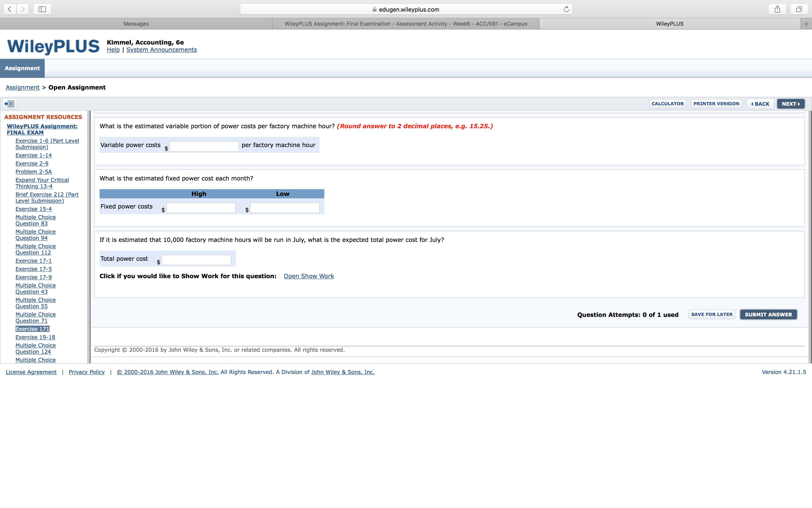Open Multiple Choice Question 94

click(x=36, y=235)
